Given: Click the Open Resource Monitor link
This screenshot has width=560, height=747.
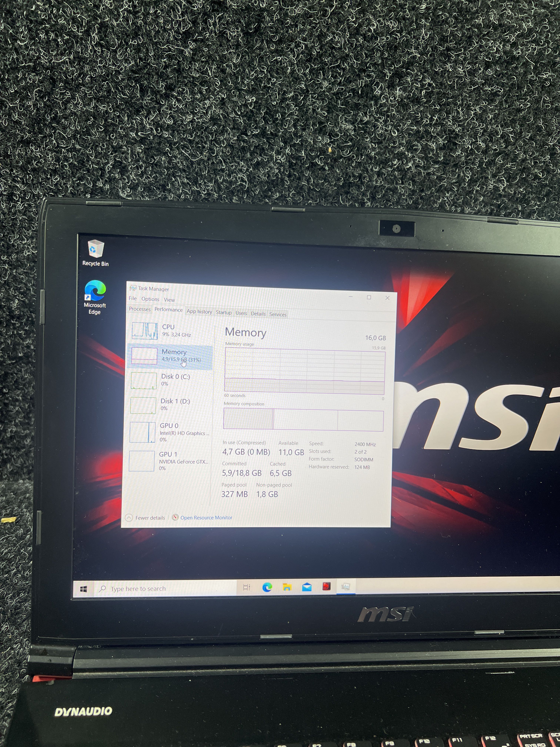Looking at the screenshot, I should 206,518.
